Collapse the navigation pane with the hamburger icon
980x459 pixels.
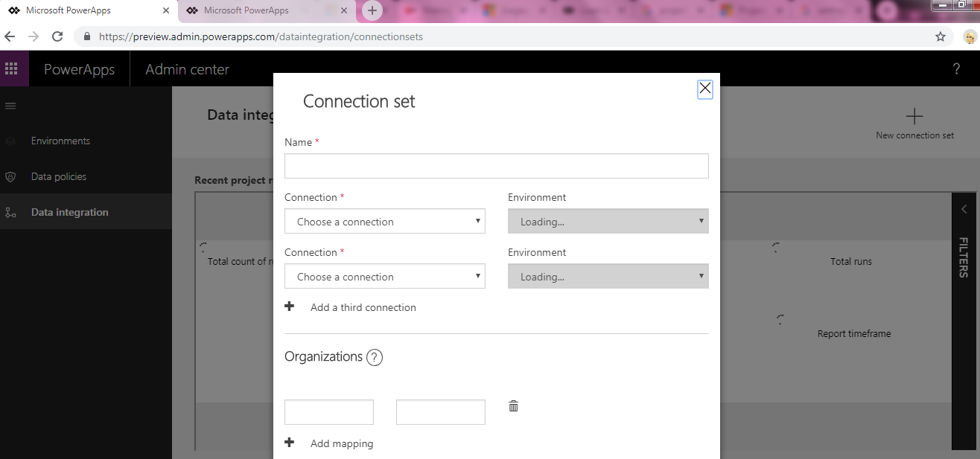tap(10, 105)
